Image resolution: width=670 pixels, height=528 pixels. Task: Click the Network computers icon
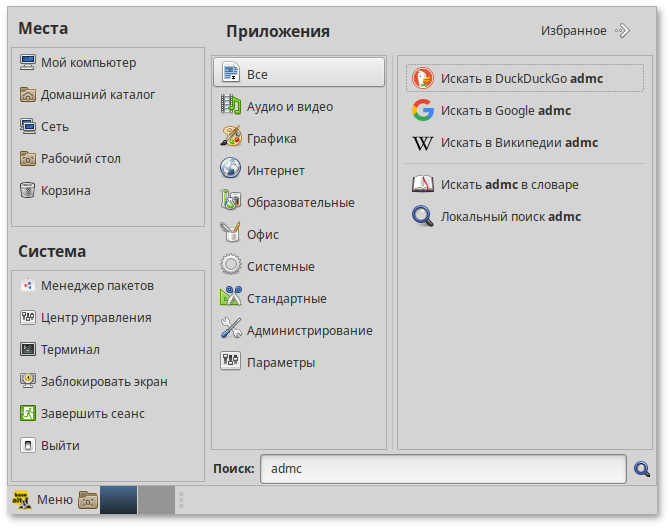pyautogui.click(x=28, y=126)
